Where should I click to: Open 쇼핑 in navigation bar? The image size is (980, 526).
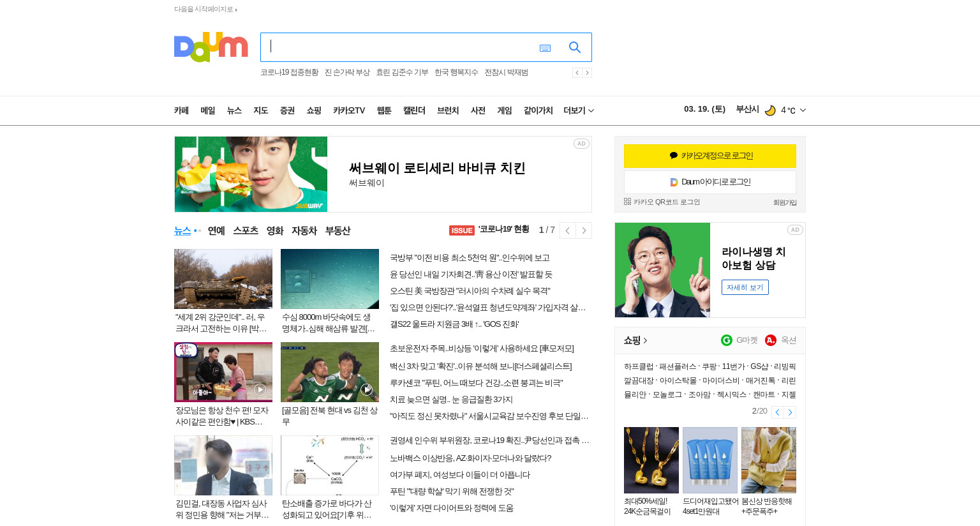(314, 110)
